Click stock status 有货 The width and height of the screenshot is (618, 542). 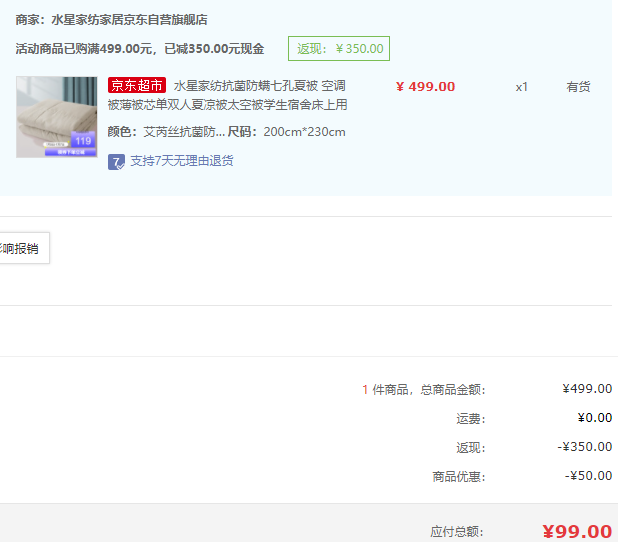tap(578, 86)
